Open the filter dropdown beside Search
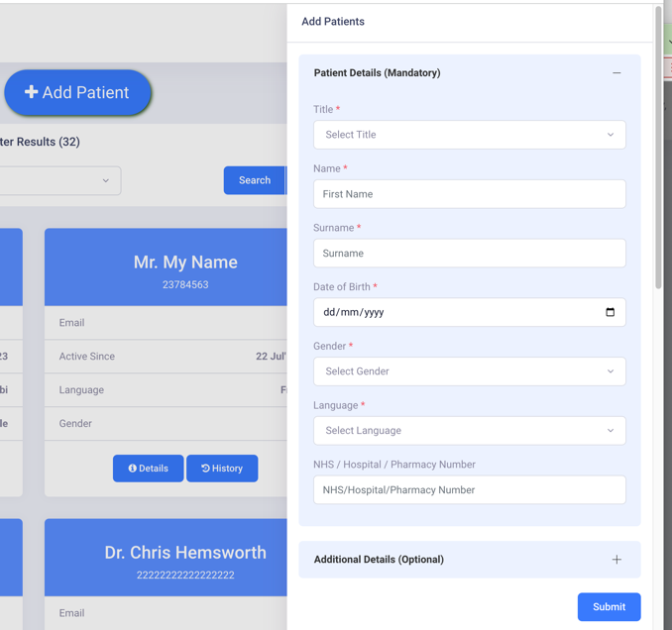 click(59, 180)
